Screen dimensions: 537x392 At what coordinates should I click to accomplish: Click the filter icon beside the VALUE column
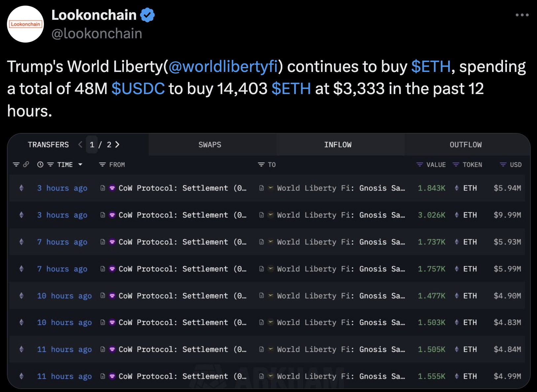[419, 165]
